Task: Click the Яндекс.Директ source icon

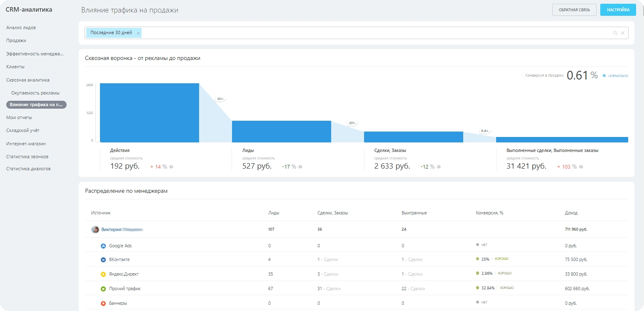Action: click(x=103, y=274)
